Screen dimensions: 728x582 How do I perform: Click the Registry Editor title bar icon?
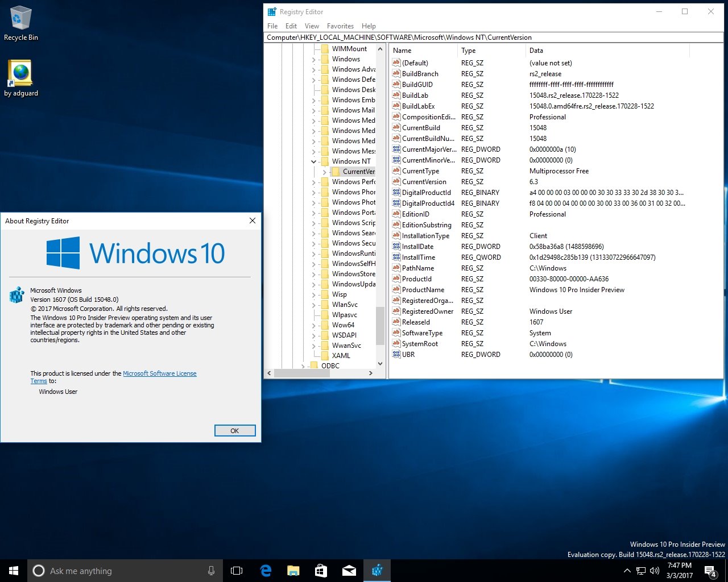tap(272, 11)
